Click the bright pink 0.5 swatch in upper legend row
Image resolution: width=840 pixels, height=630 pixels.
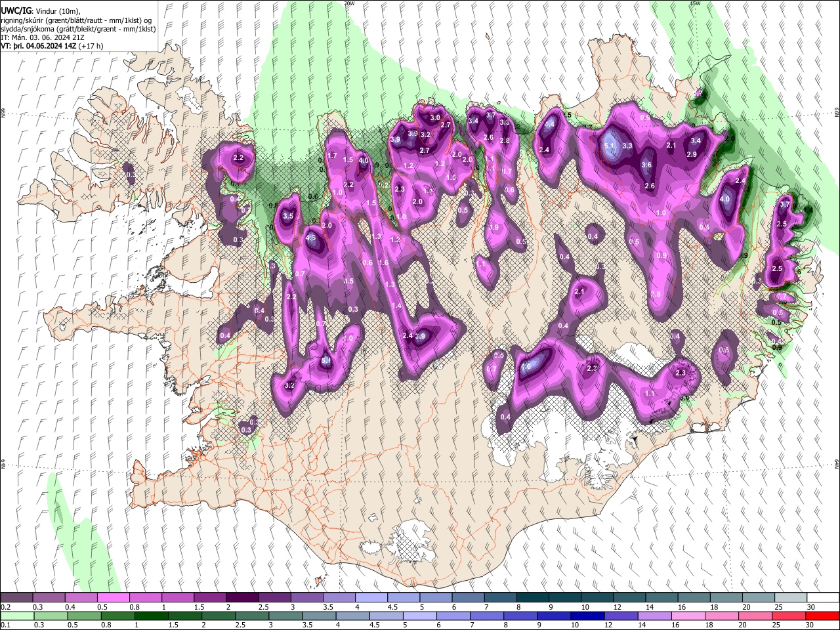point(113,598)
